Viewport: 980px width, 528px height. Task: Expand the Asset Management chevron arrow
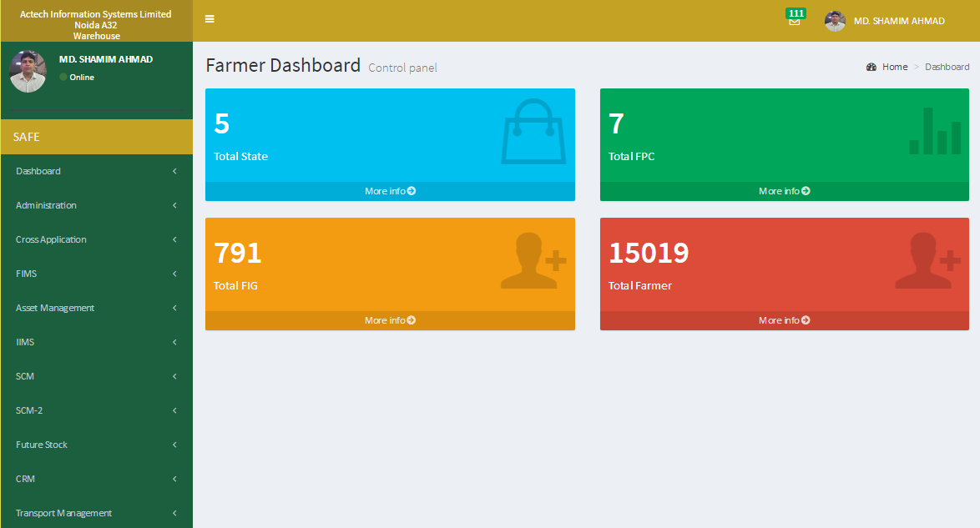pyautogui.click(x=174, y=308)
